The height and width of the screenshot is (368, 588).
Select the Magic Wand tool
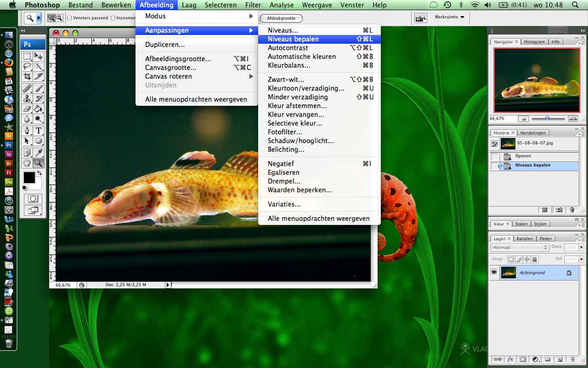coord(39,66)
